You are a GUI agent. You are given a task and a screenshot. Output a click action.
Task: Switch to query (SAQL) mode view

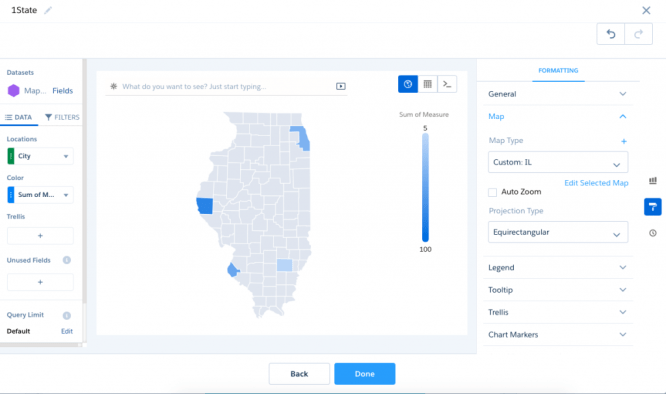tap(447, 84)
